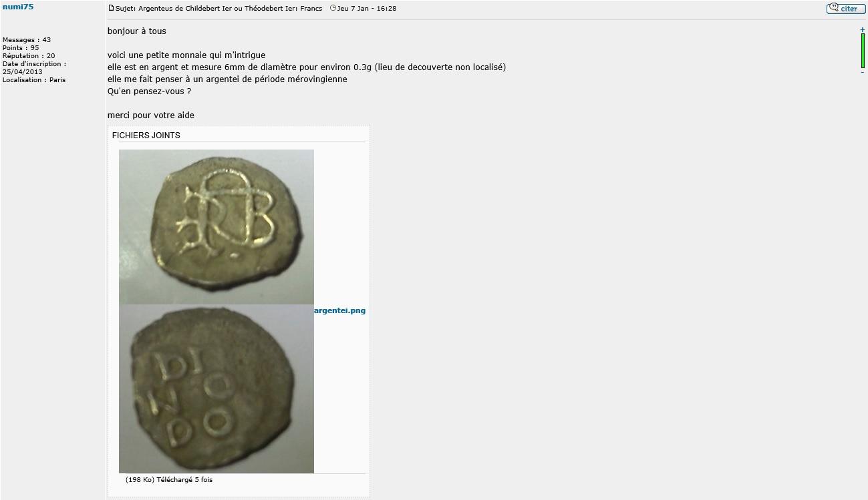Click the plus reputation vote icon
Image resolution: width=868 pixels, height=500 pixels.
click(863, 29)
